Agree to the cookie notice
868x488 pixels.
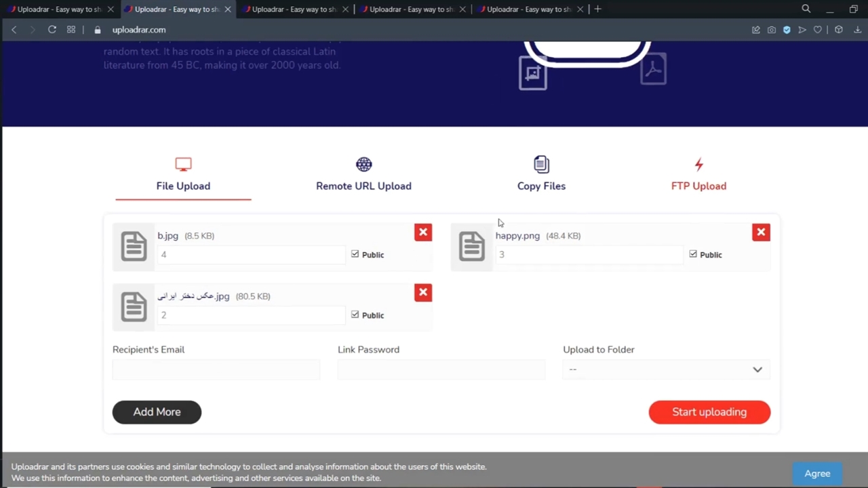817,474
